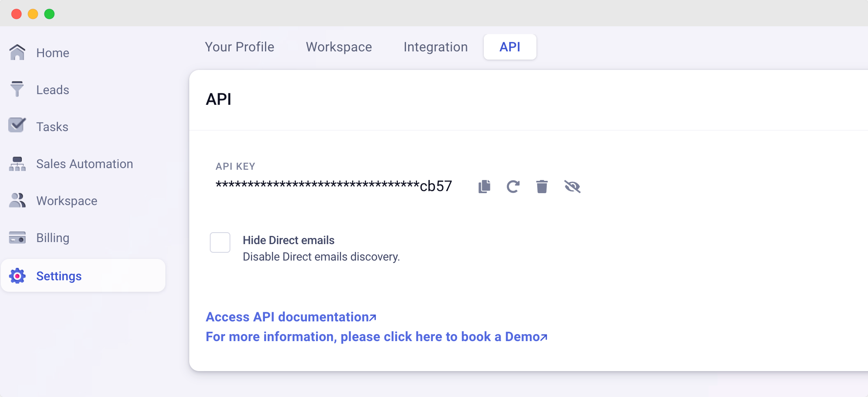Viewport: 868px width, 397px height.
Task: Click the green window zoom button
Action: 49,14
